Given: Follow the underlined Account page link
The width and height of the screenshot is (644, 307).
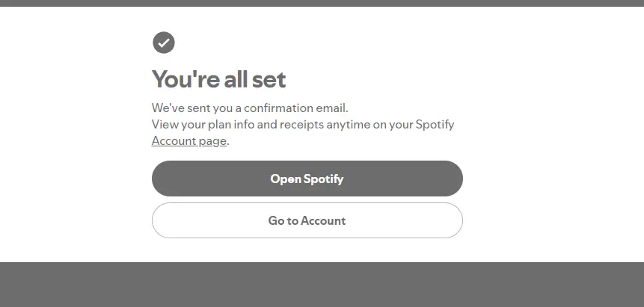Looking at the screenshot, I should [189, 140].
